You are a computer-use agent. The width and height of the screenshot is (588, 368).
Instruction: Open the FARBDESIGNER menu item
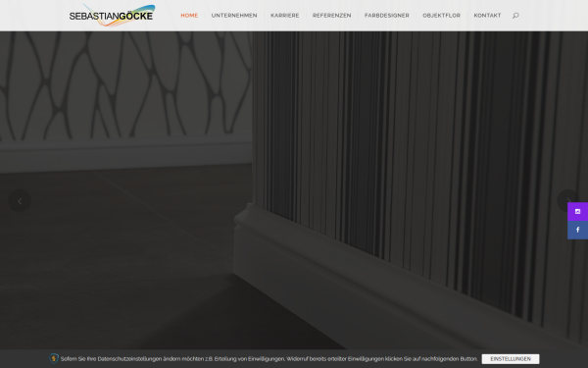tap(387, 16)
